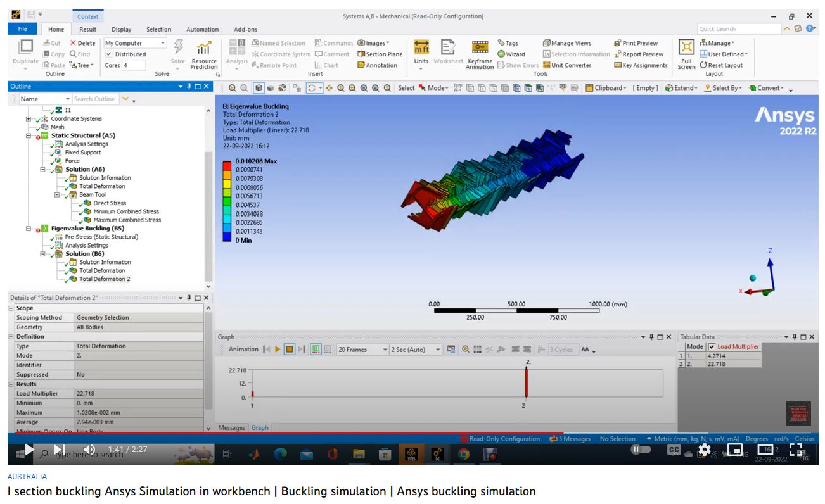The width and height of the screenshot is (825, 504).
Task: Open the Wizard panel
Action: (x=511, y=54)
